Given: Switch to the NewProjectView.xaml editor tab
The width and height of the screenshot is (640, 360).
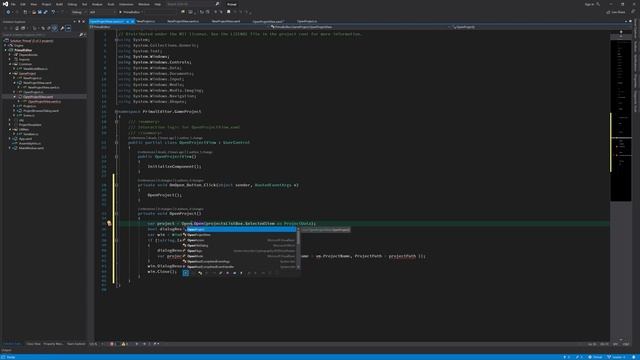Looking at the screenshot, I should pos(226,21).
